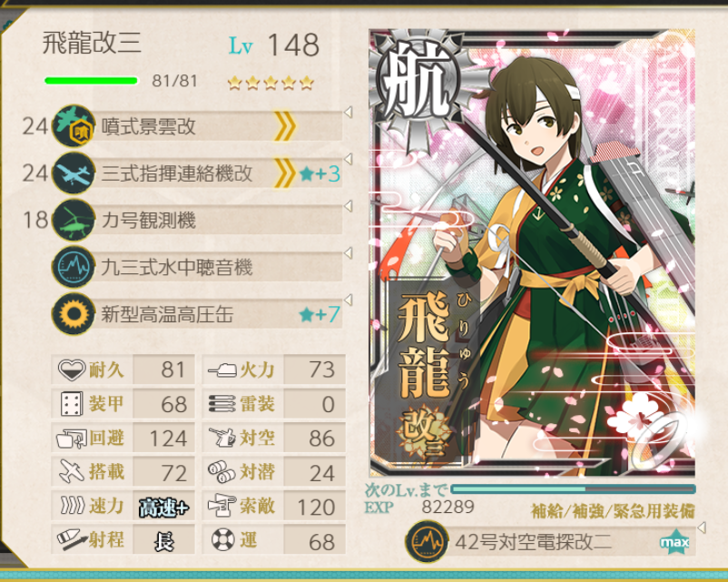Click the 耐久 heart icon

pos(72,370)
